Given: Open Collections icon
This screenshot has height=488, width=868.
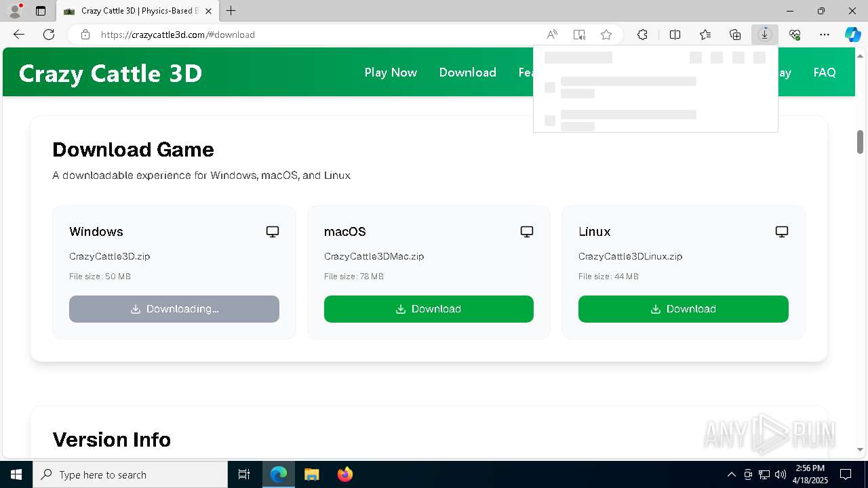Looking at the screenshot, I should point(735,35).
